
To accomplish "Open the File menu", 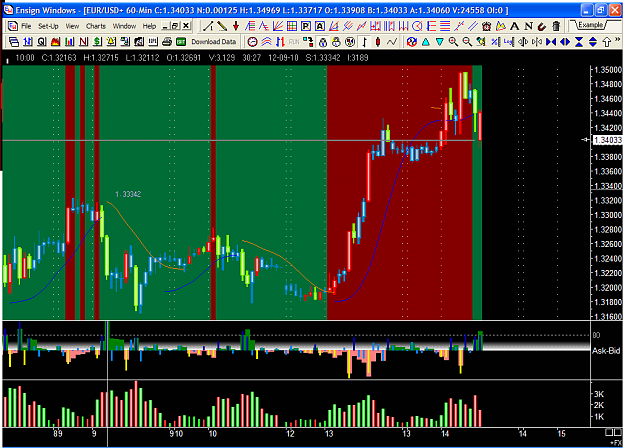I will 26,26.
